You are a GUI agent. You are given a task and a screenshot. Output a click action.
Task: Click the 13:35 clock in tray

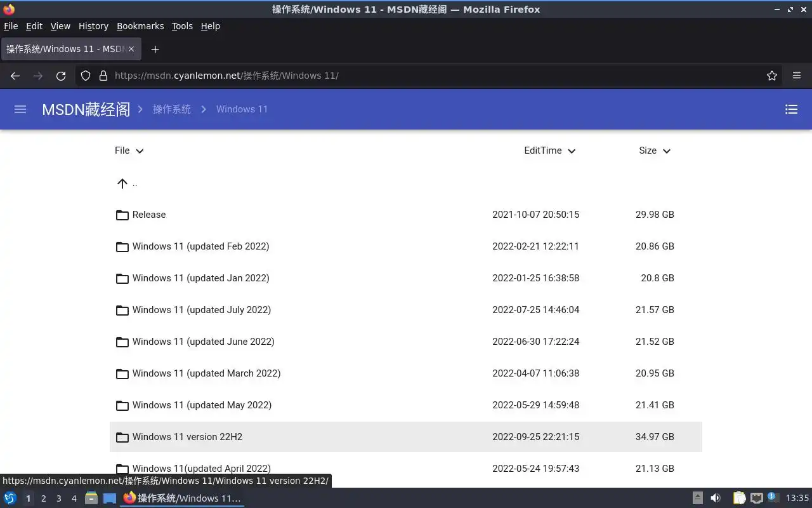coord(797,498)
